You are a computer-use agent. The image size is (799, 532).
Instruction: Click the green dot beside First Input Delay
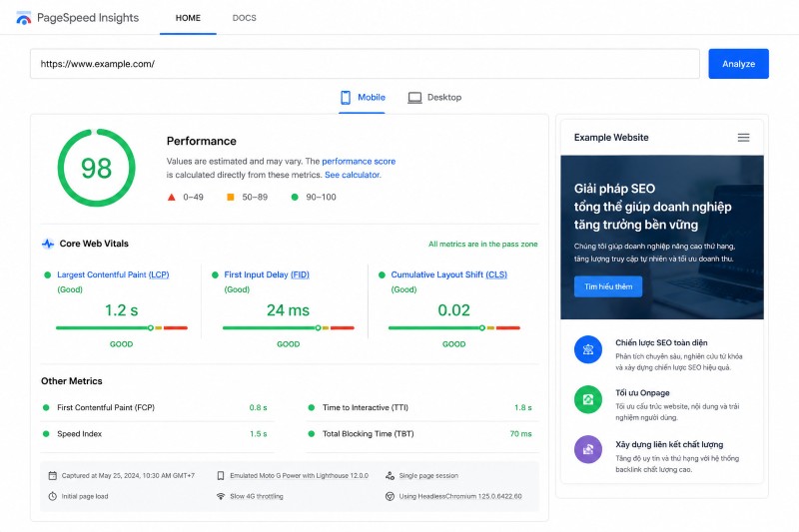[x=215, y=274]
